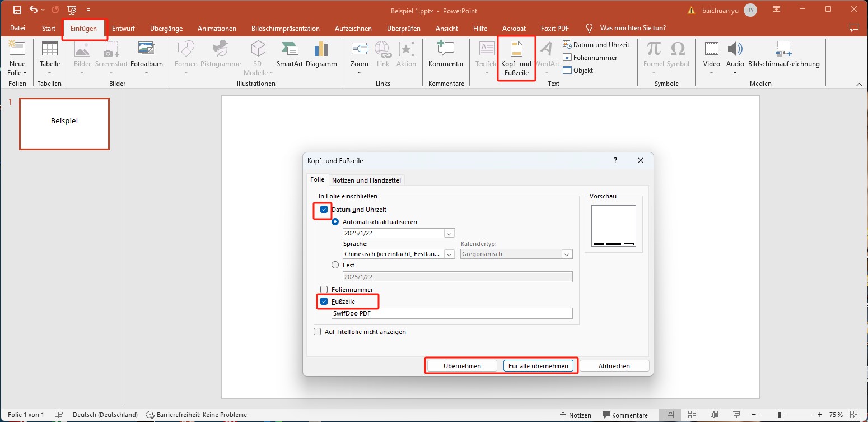Screen dimensions: 868x422
Task: Click the spell check icon in status bar
Action: click(58, 415)
